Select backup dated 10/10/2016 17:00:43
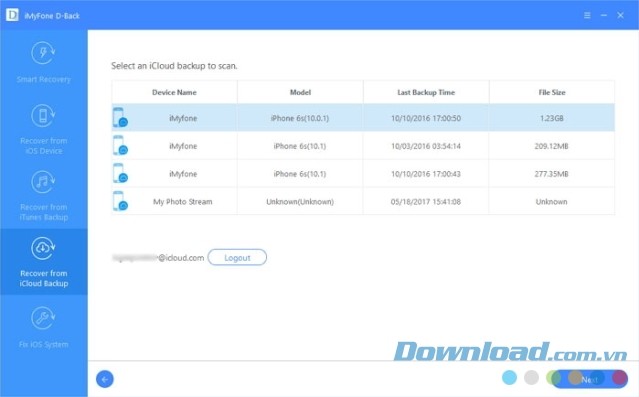The height and width of the screenshot is (397, 639). point(426,174)
